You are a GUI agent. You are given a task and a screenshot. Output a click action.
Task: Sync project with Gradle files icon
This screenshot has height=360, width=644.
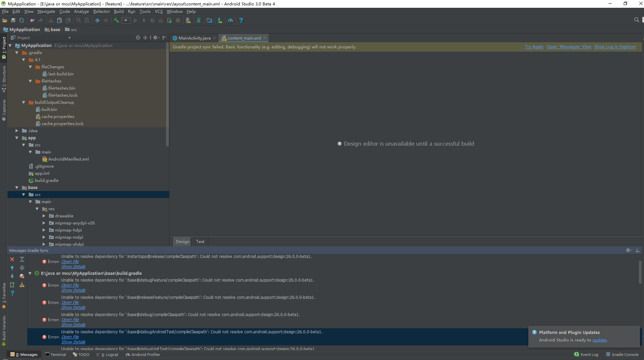199,21
